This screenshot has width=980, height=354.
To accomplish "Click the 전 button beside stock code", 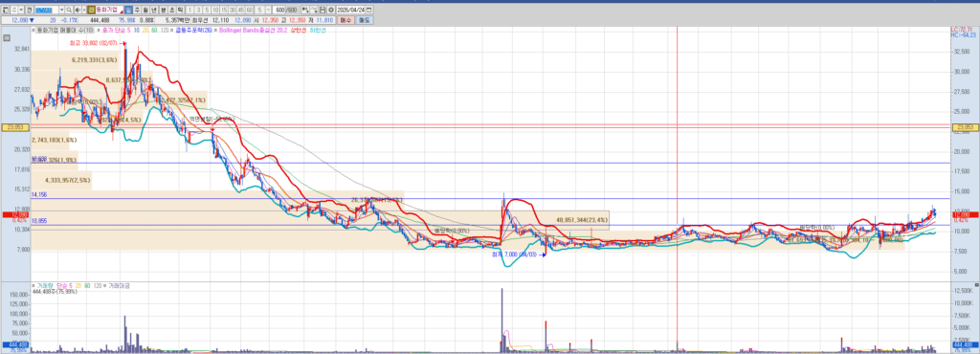I will (x=29, y=10).
